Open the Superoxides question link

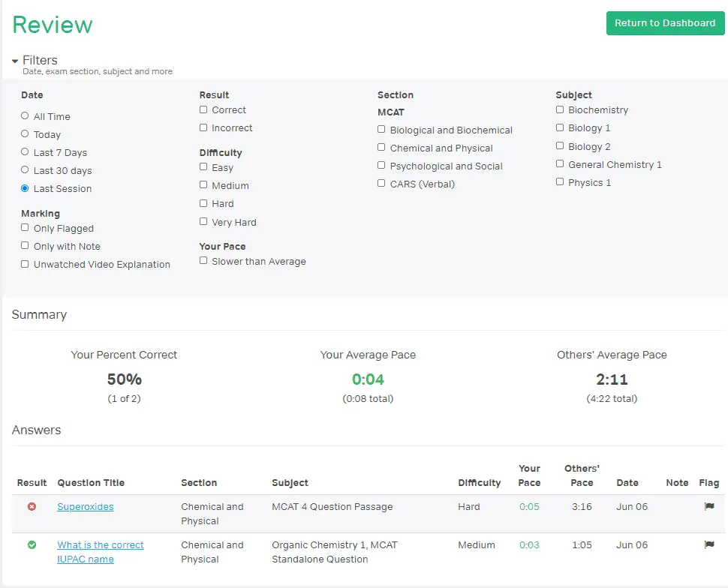[x=86, y=507]
